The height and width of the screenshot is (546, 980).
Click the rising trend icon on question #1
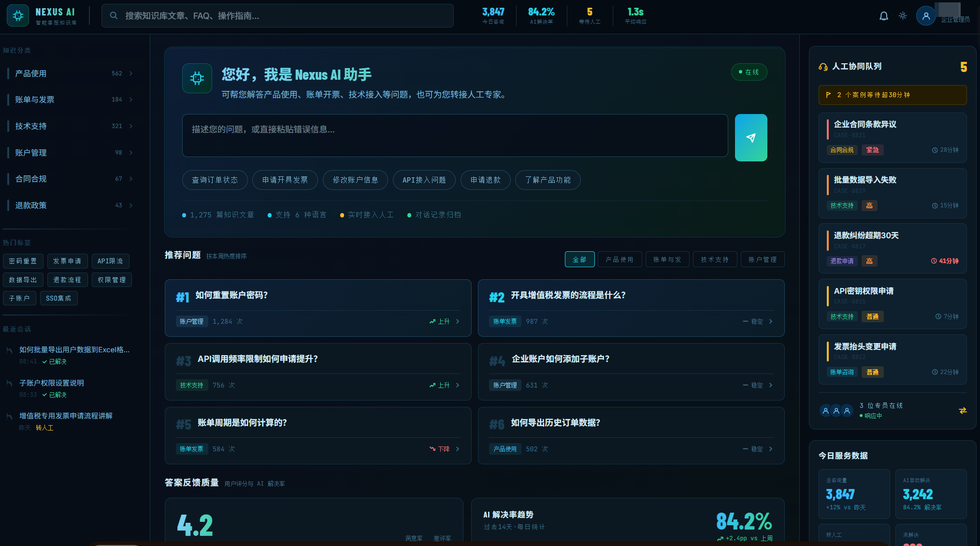click(x=432, y=322)
